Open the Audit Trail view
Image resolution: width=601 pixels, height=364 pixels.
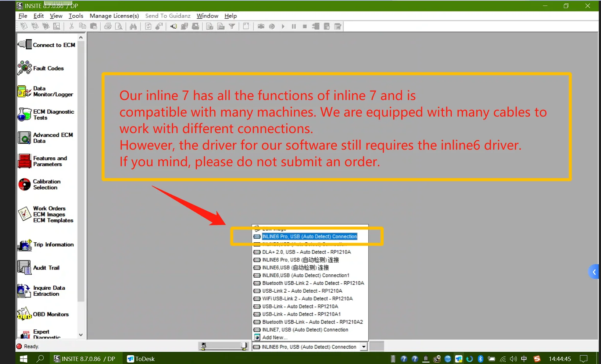[x=39, y=268]
